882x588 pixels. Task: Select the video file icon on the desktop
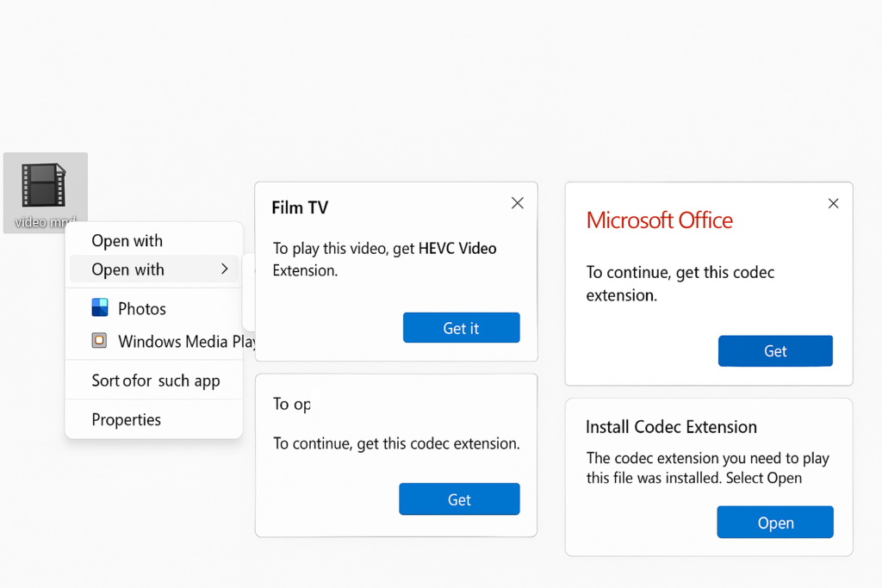point(45,192)
